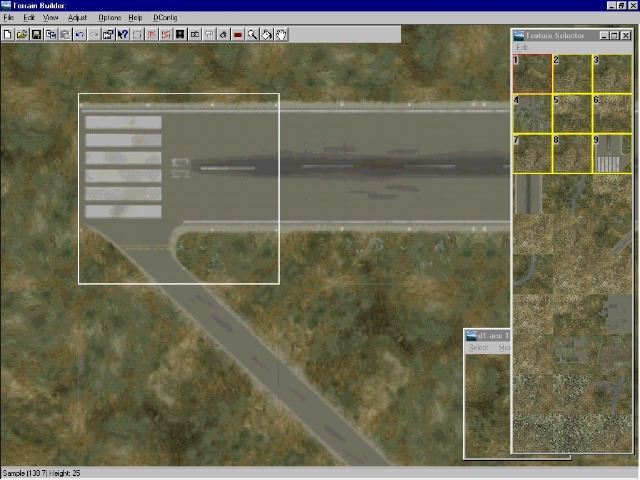The width and height of the screenshot is (640, 480).
Task: Select texture tile number 4
Action: coord(532,113)
